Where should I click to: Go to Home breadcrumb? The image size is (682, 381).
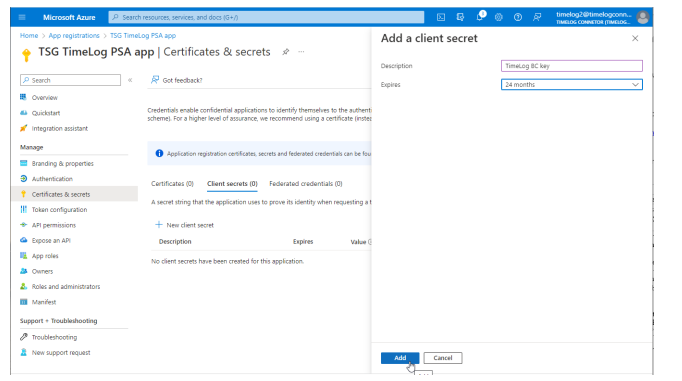29,36
